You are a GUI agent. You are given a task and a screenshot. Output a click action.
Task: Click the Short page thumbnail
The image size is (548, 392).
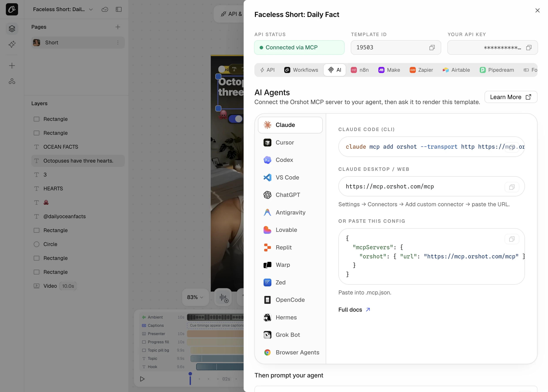(37, 43)
